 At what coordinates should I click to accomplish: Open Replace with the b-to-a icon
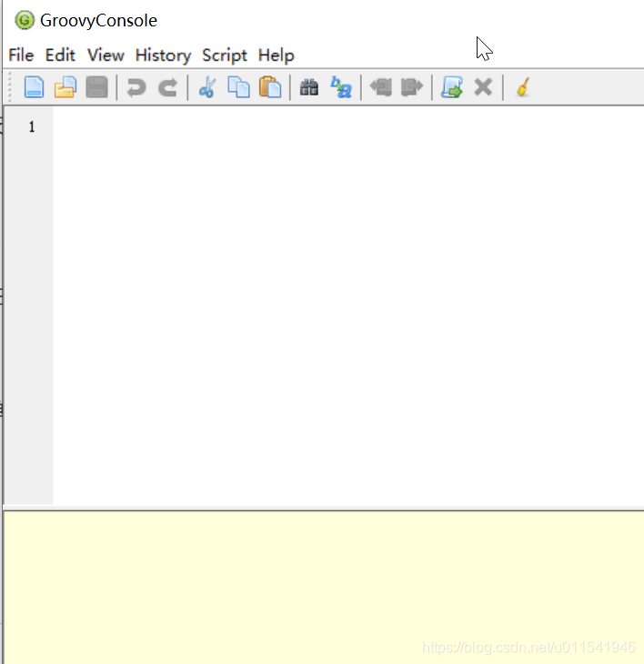click(x=341, y=87)
